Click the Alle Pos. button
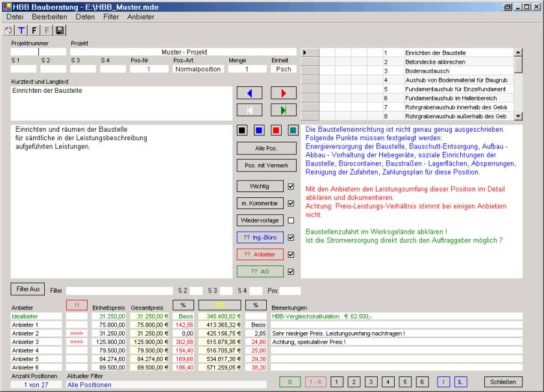This screenshot has height=392, width=544. point(258,149)
